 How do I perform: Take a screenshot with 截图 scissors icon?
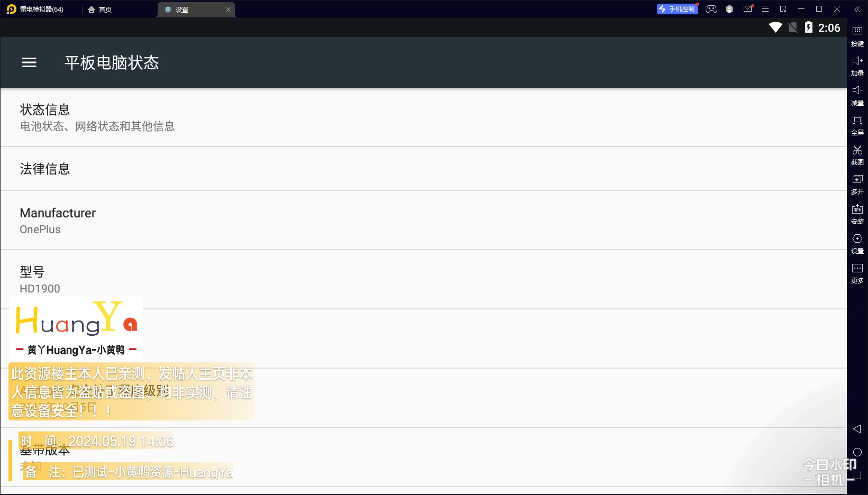tap(857, 153)
